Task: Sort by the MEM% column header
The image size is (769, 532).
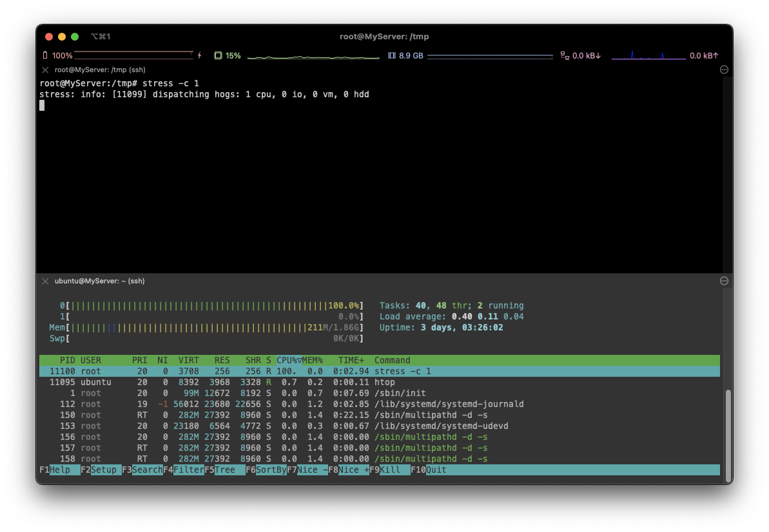Action: [x=313, y=360]
